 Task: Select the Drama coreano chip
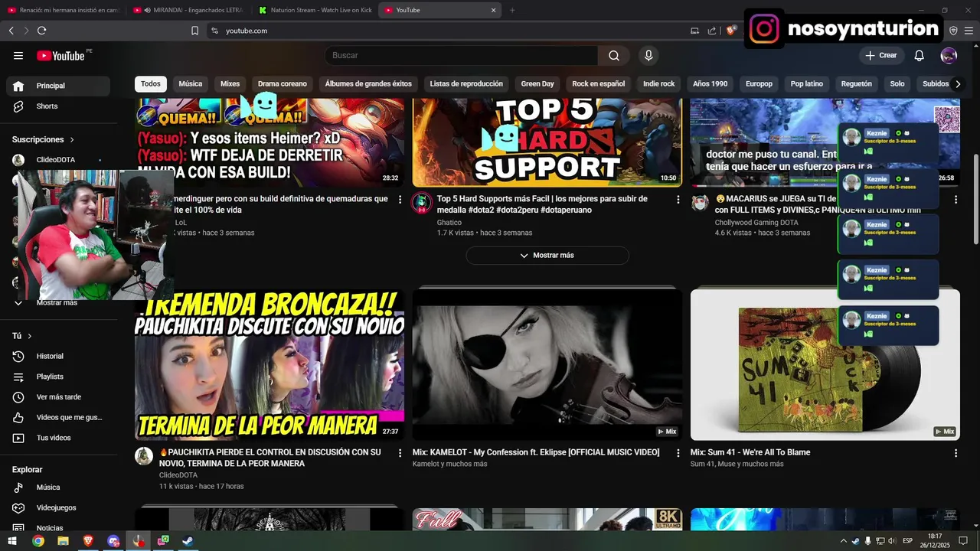coord(283,84)
